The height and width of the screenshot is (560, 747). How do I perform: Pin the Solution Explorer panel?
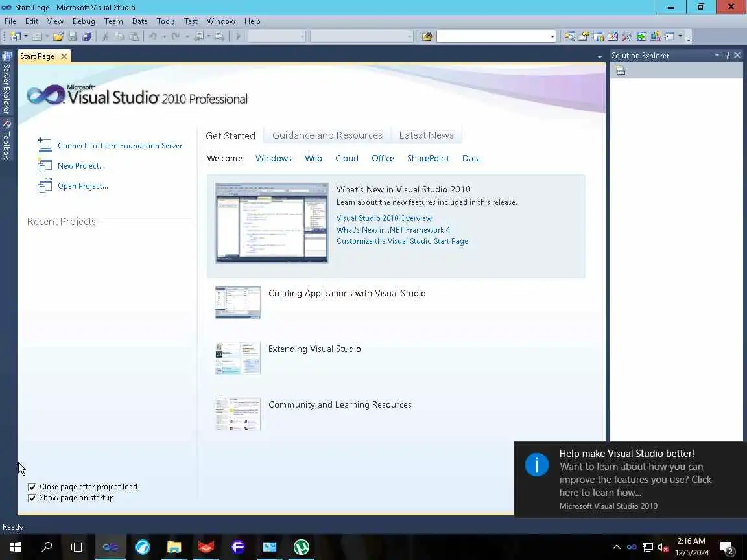click(727, 55)
